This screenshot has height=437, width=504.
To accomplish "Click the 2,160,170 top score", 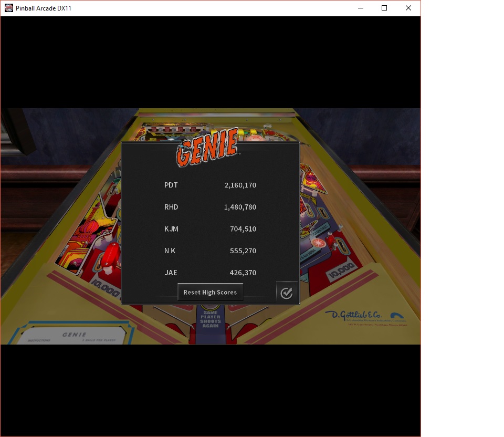I will pyautogui.click(x=240, y=185).
